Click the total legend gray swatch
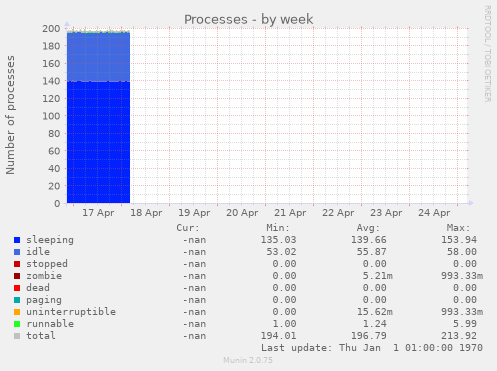The image size is (497, 371). (x=17, y=336)
